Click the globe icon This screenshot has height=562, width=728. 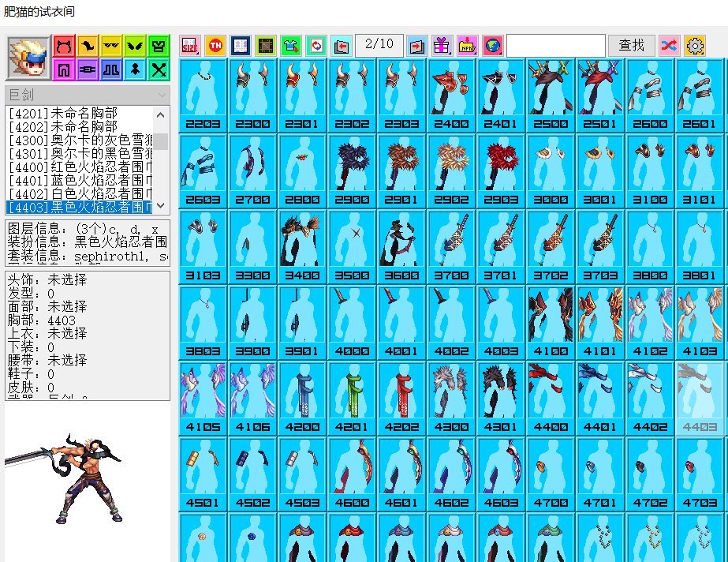point(493,46)
